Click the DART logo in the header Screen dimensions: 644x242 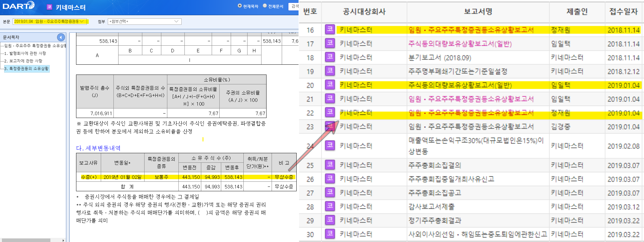coord(18,6)
